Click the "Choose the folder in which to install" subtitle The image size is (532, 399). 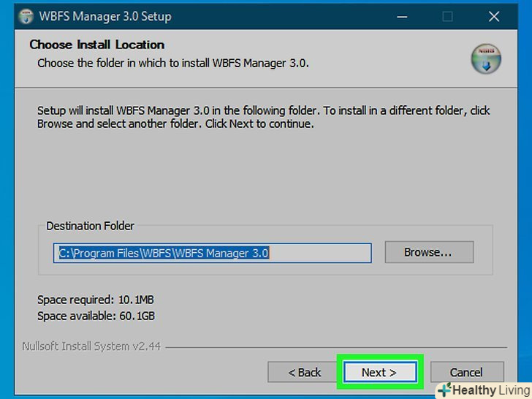click(x=173, y=64)
